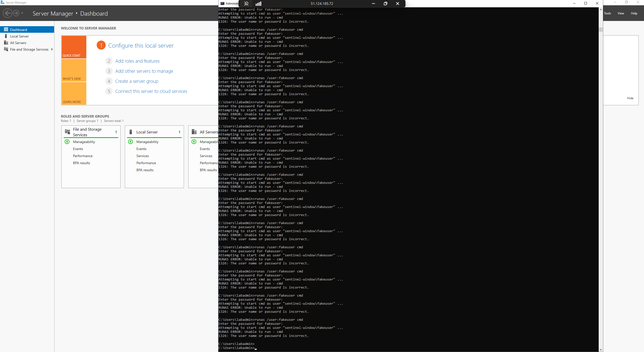Click File and Storage Services tile icon
The height and width of the screenshot is (352, 644).
pos(67,132)
